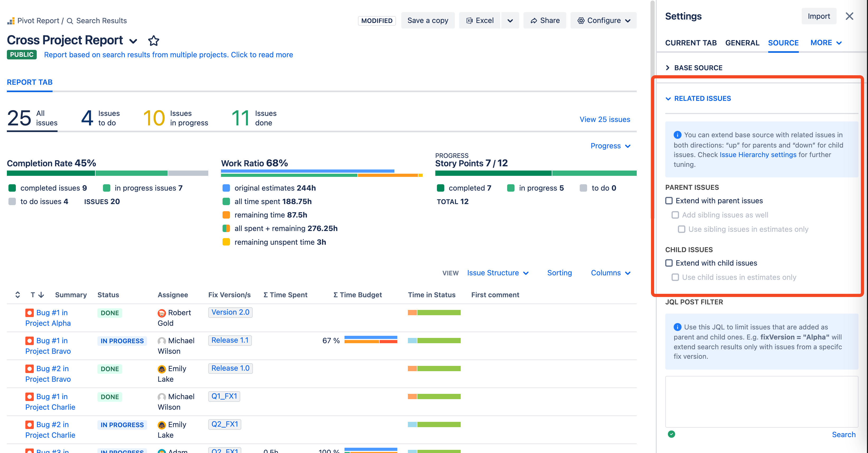
Task: Click Robert Gold's avatar
Action: pos(162,313)
